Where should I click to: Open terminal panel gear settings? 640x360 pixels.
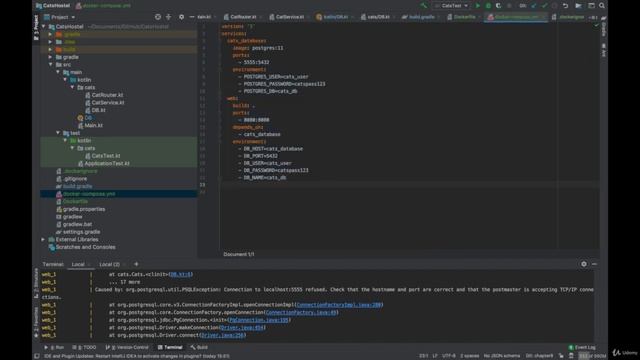(584, 264)
